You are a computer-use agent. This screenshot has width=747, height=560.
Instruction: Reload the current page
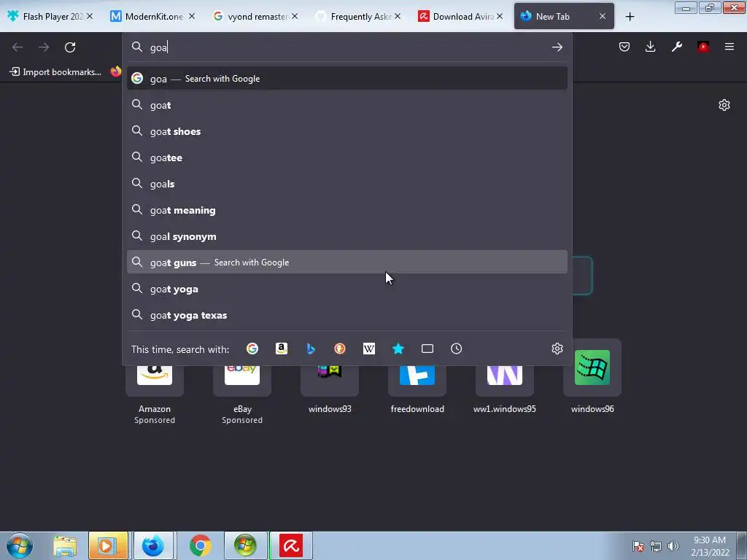70,47
